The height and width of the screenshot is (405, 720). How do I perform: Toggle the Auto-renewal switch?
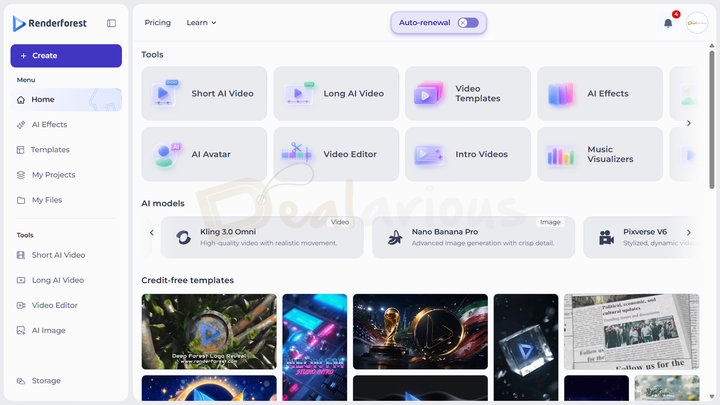pos(468,22)
